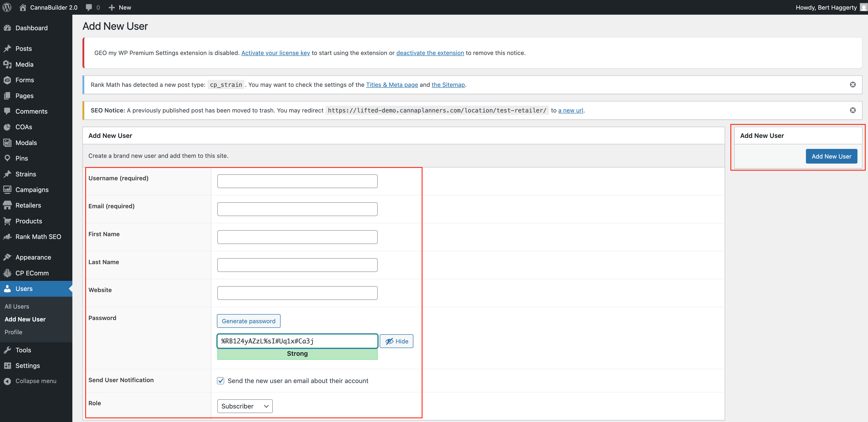The image size is (868, 422).
Task: Click the comments bubble icon in admin bar
Action: point(89,7)
